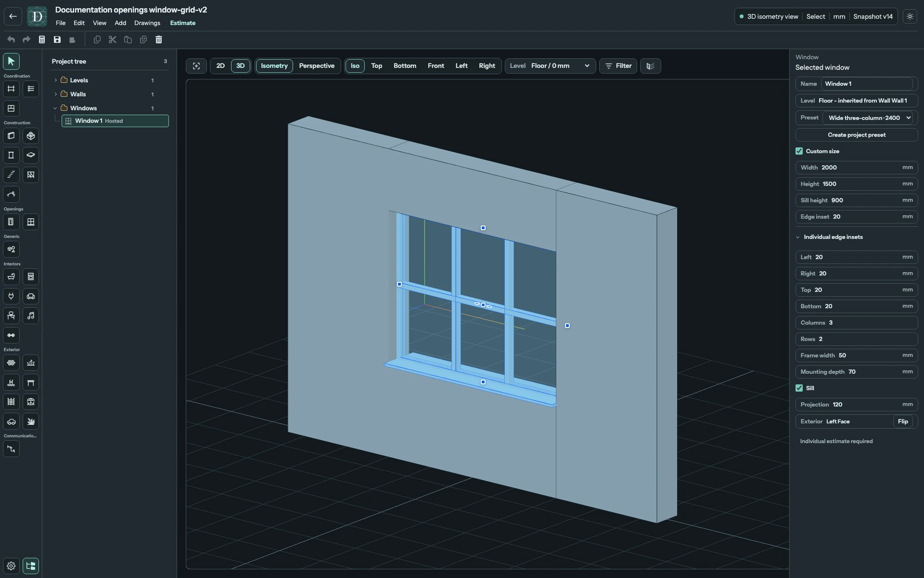924x578 pixels.
Task: Collapse the Windows tree folder
Action: [55, 108]
